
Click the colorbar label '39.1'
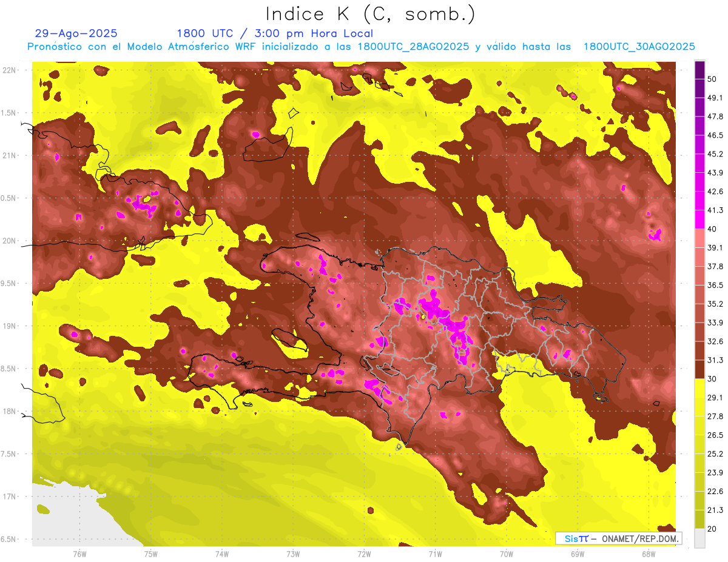point(715,248)
